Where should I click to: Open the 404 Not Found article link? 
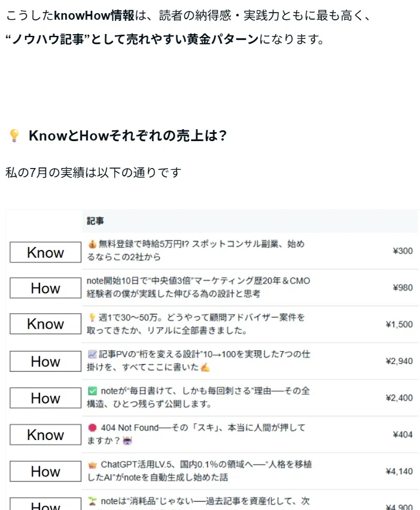tap(196, 434)
